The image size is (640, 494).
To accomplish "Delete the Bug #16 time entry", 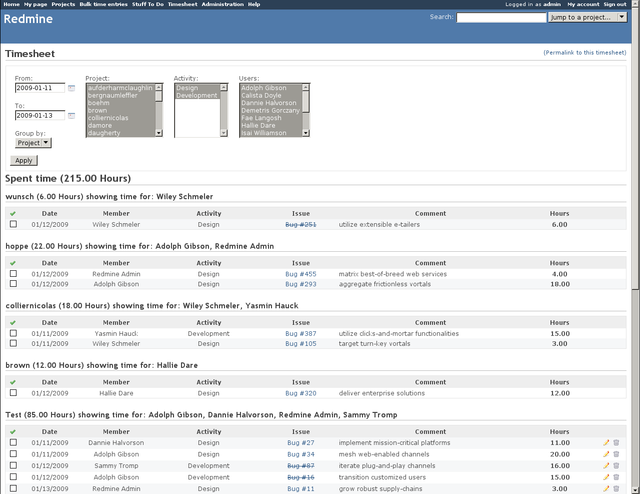I will (x=616, y=477).
